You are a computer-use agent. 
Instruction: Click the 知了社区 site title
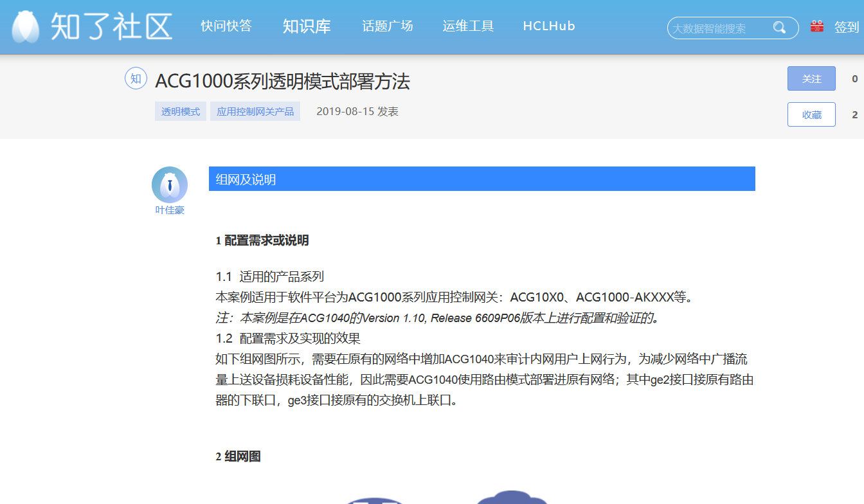(x=111, y=27)
